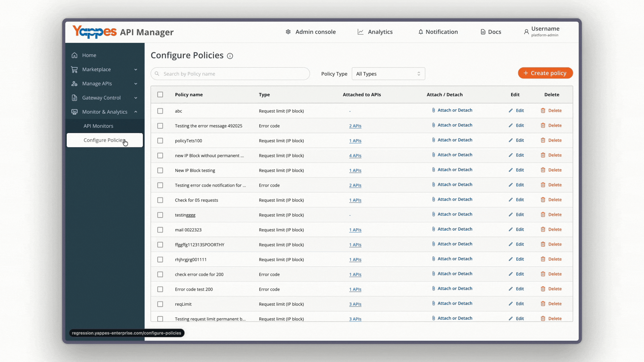Click the pencil icon for rhjhrgjrg001111
644x362 pixels.
[511, 259]
